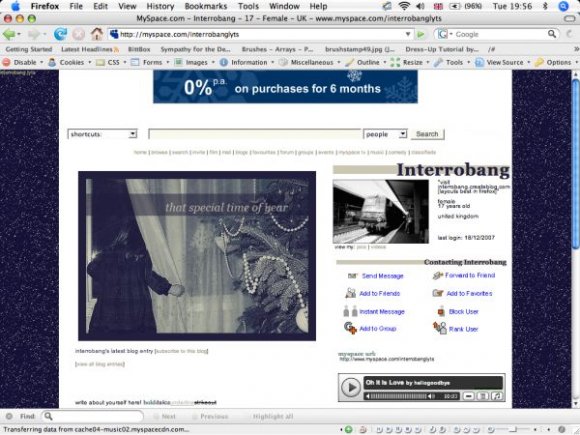Click the Add to Friends icon

point(350,293)
